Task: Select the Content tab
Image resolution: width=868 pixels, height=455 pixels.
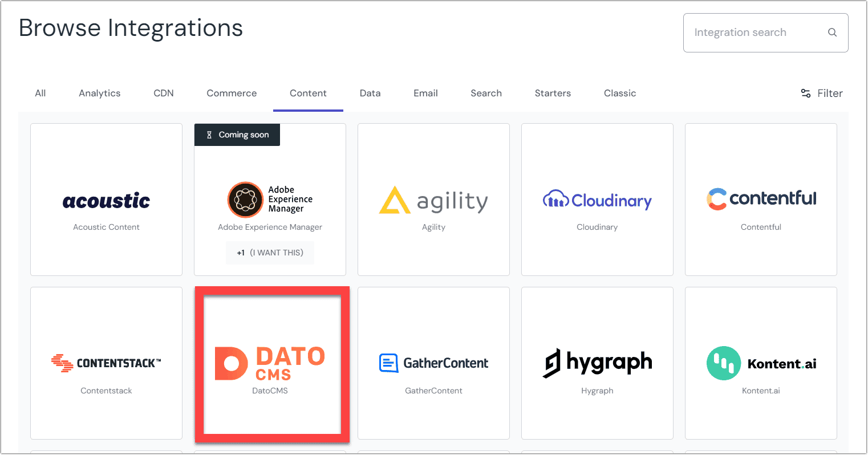Action: click(x=308, y=94)
